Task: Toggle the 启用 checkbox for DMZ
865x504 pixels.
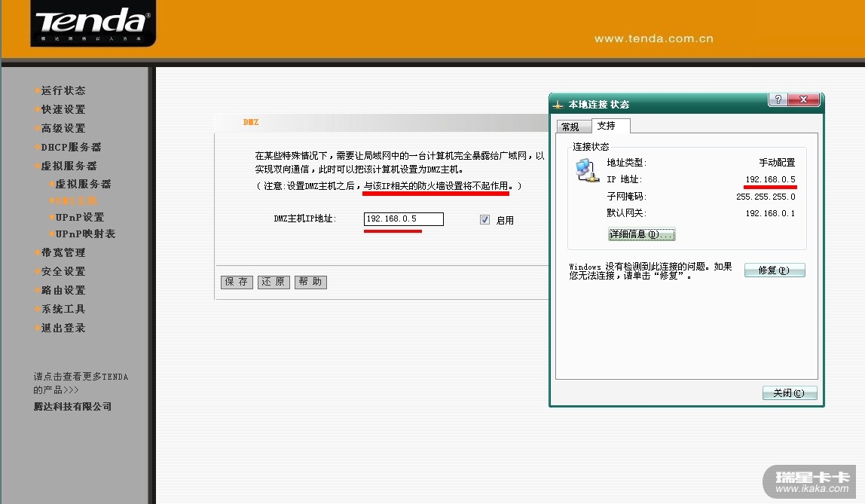Action: point(484,219)
